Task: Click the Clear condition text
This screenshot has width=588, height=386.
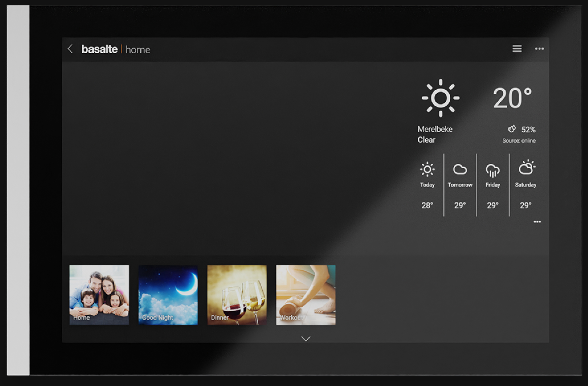Action: 426,140
